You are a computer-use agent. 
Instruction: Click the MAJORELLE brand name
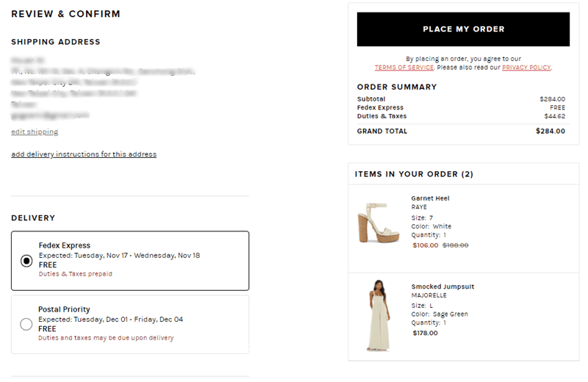tap(429, 295)
